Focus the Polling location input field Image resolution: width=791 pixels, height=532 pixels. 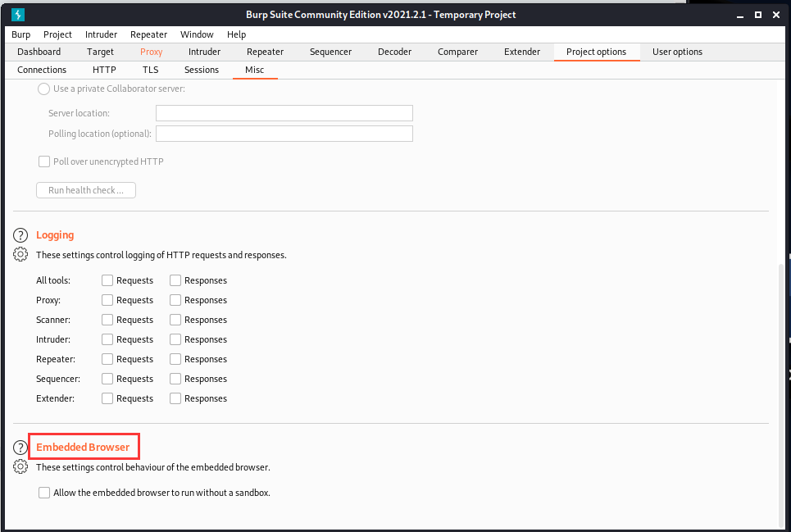point(284,134)
